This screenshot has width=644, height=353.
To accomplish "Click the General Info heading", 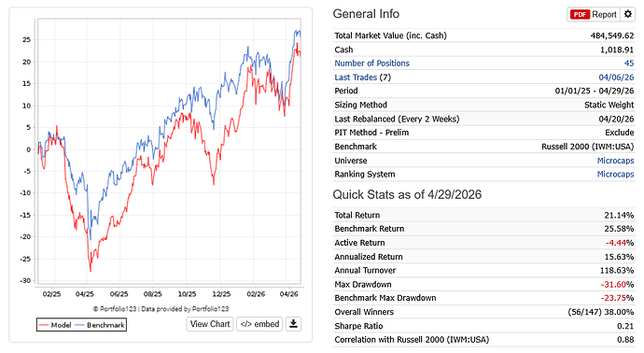I will tap(366, 14).
